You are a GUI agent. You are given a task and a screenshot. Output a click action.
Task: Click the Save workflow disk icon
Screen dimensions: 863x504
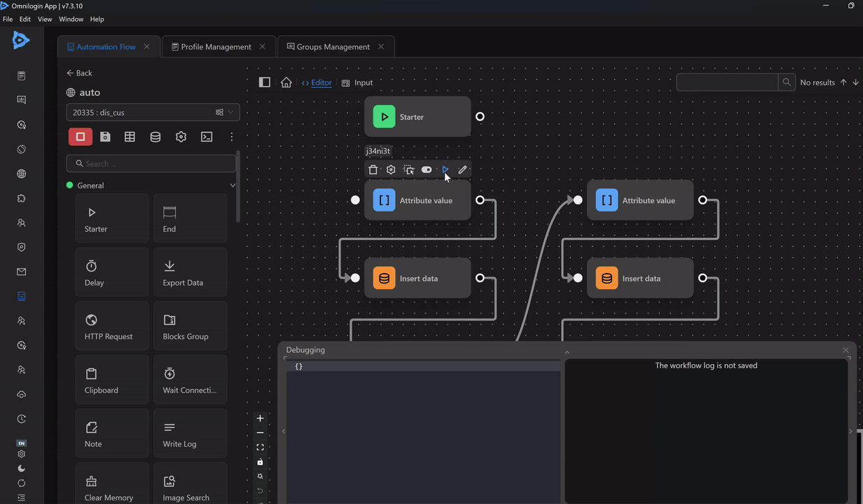[x=105, y=137]
